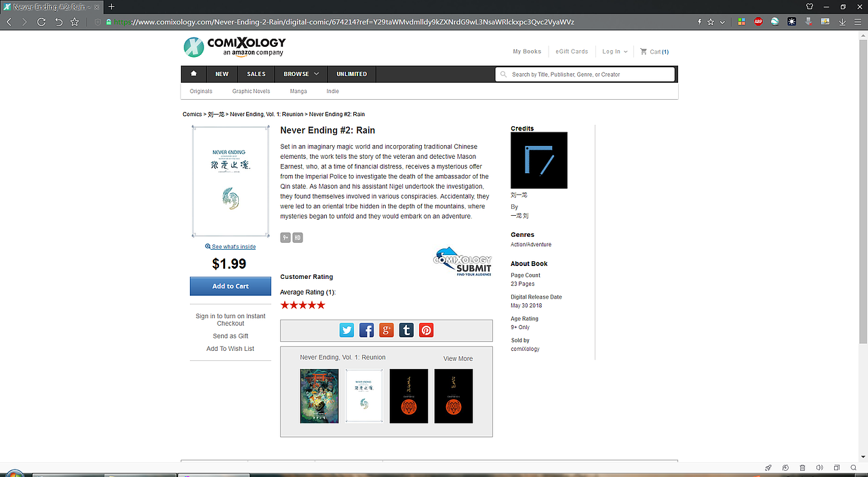
Task: Open fourth series thumbnail with black cover
Action: click(454, 396)
